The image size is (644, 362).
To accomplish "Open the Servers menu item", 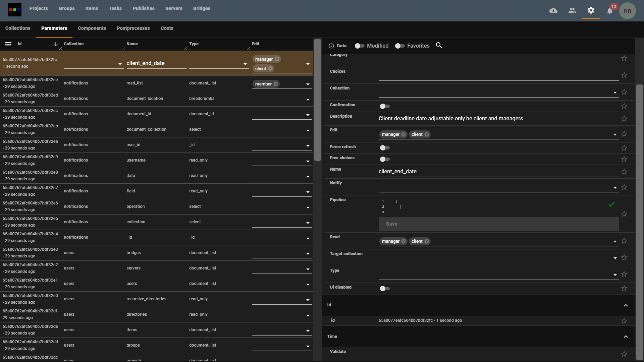I will pos(174,8).
